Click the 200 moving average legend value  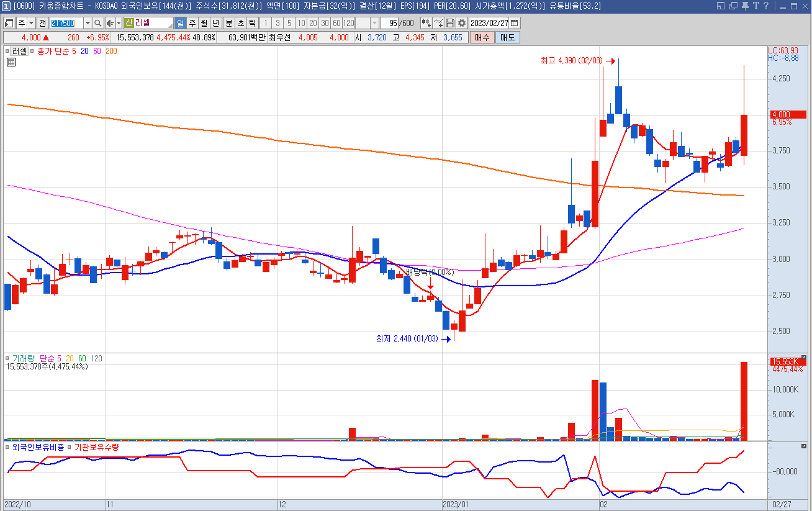[x=111, y=52]
